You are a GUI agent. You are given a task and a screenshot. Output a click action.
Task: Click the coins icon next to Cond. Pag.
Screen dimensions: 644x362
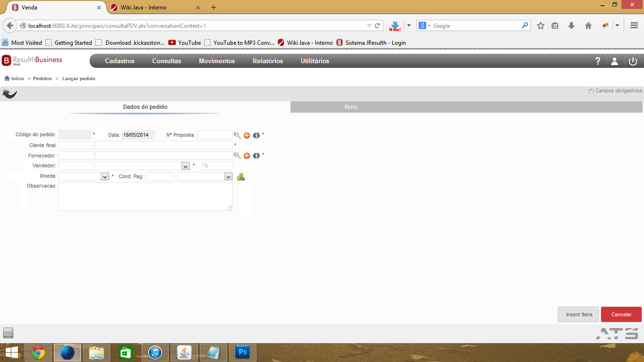pyautogui.click(x=240, y=177)
